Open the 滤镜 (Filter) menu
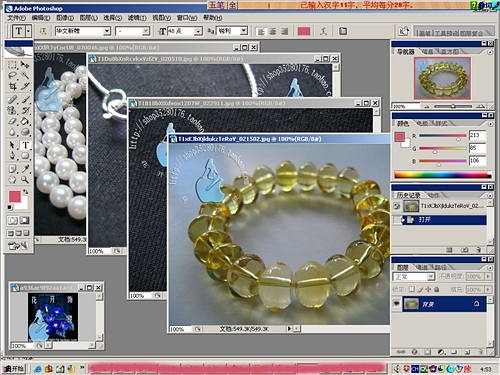 [x=137, y=18]
